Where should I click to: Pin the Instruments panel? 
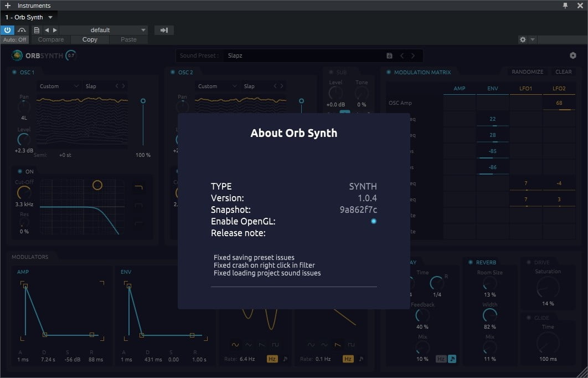(x=565, y=5)
